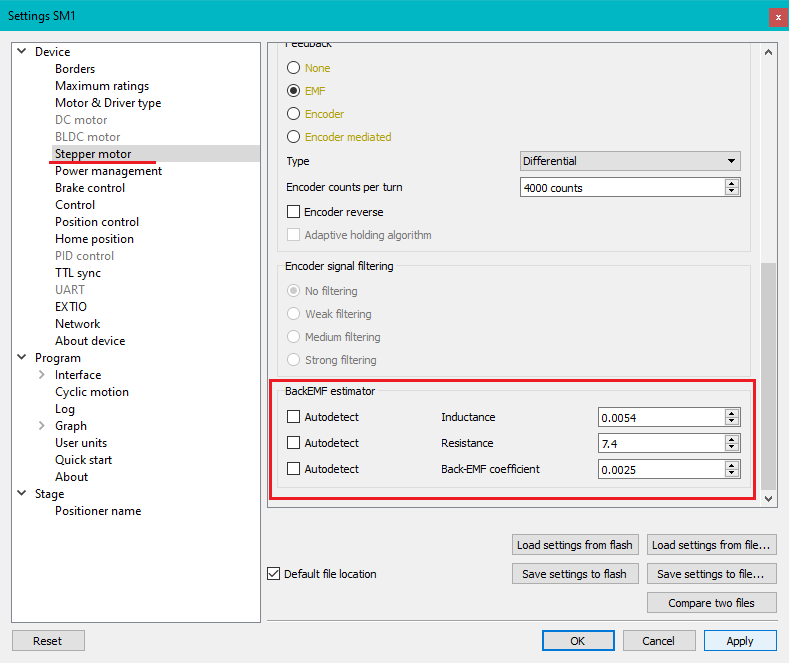Click the Apply button
Viewport: 789px width, 663px height.
point(740,640)
